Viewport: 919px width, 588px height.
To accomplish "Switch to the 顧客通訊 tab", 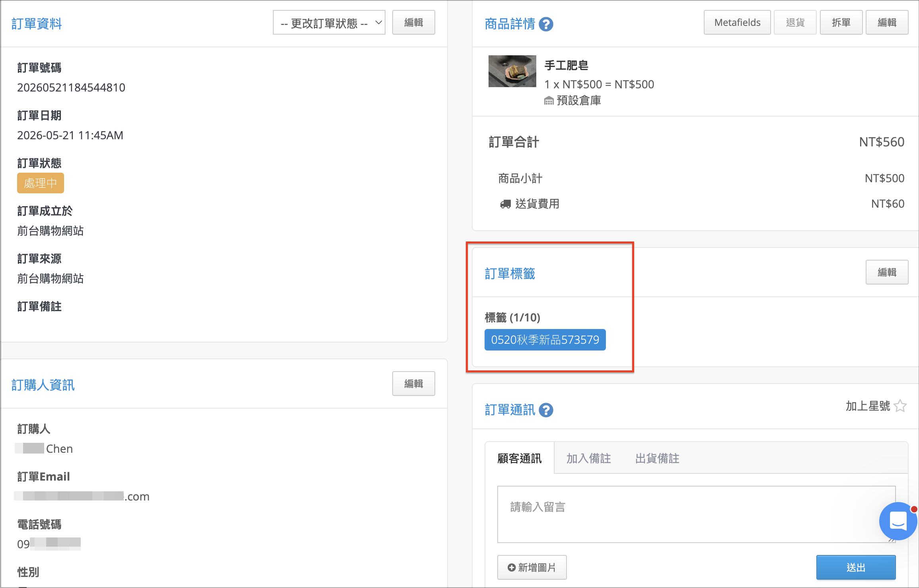I will coord(519,458).
